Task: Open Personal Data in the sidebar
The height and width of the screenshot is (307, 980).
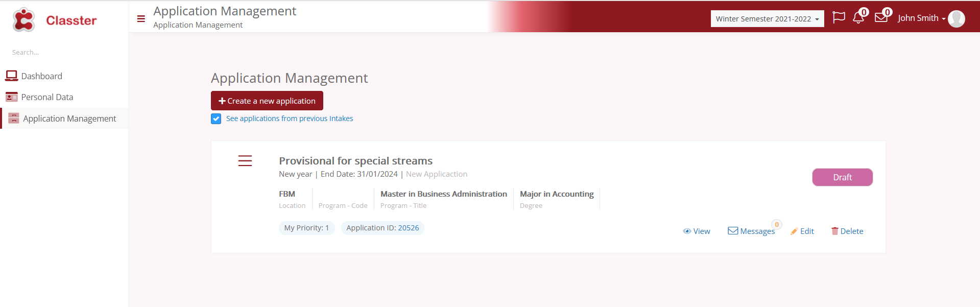Action: (x=47, y=97)
